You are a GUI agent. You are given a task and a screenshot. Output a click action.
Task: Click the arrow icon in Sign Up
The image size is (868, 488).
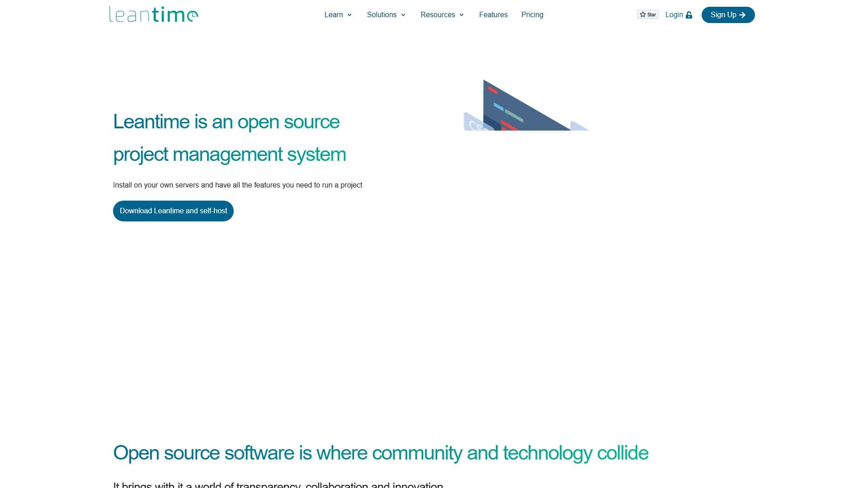[x=742, y=15]
